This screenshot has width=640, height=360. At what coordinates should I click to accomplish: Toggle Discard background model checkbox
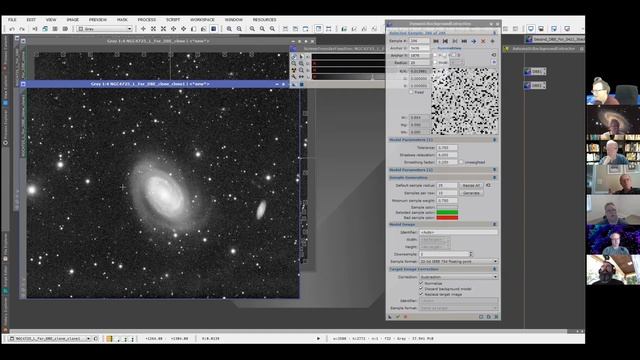(421, 289)
